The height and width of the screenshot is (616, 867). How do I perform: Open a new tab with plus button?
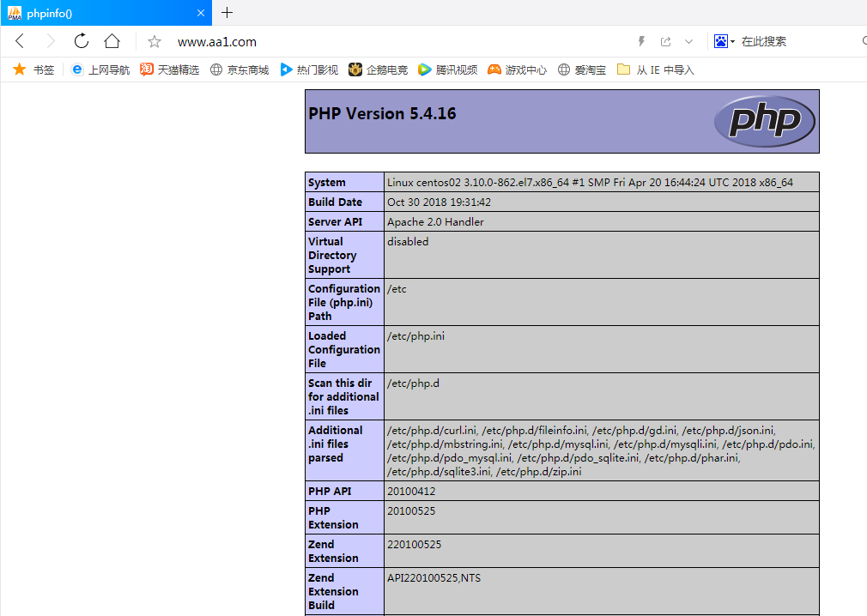pyautogui.click(x=227, y=13)
